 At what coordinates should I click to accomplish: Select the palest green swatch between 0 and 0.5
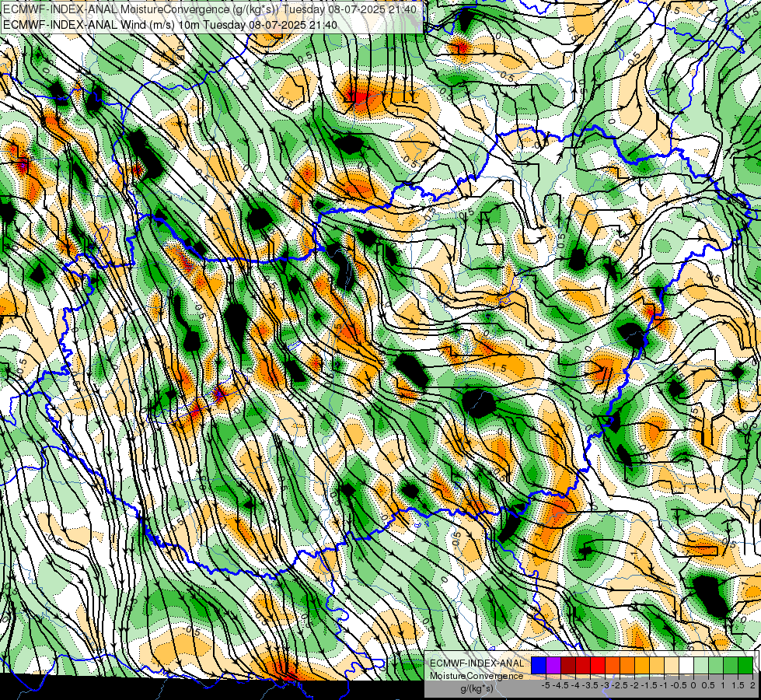point(701,665)
